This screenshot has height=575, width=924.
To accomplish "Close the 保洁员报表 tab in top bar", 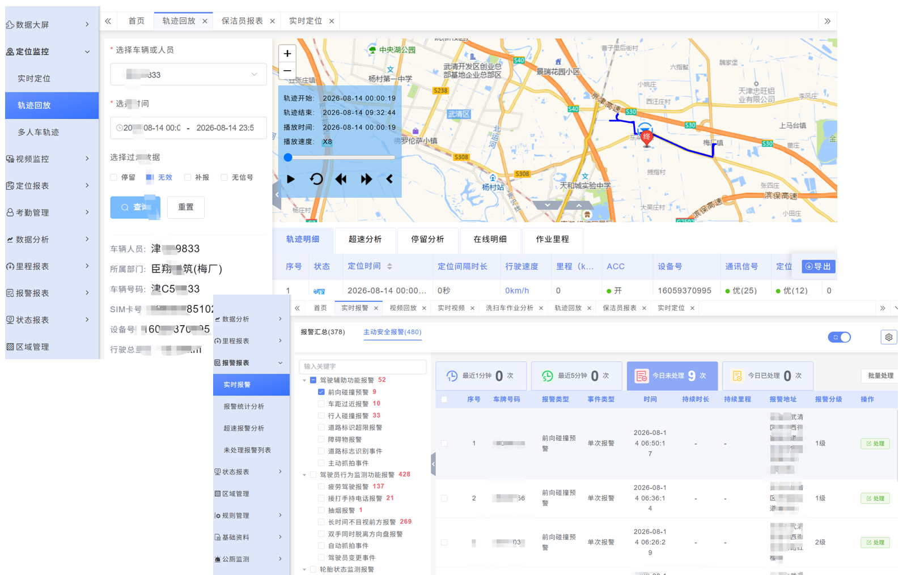I will [272, 21].
